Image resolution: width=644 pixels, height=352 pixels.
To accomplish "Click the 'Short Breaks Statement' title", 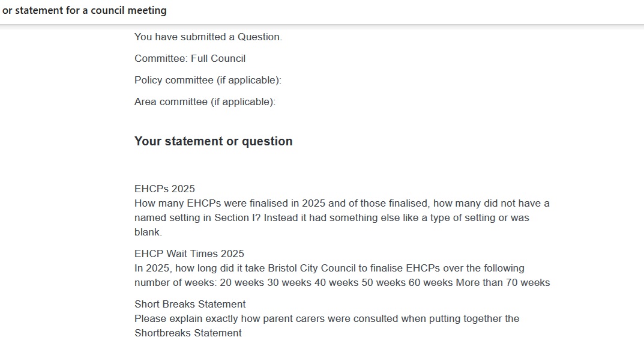I will pyautogui.click(x=190, y=304).
